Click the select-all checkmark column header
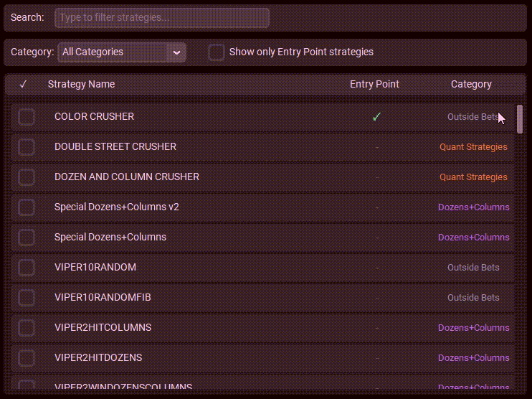The width and height of the screenshot is (532, 399). pos(23,84)
